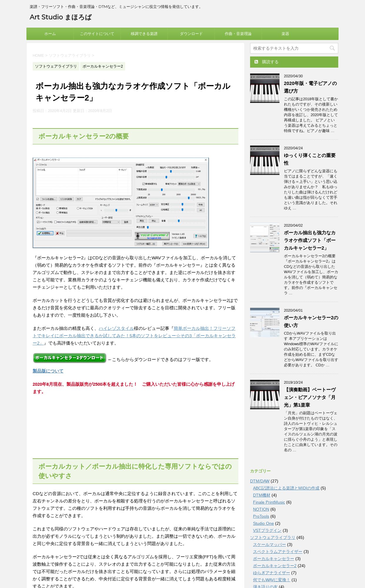Open the ABC記譜法による楽譜とMIDIの作成 category
Viewport: 365px width, 588px height.
[286, 488]
